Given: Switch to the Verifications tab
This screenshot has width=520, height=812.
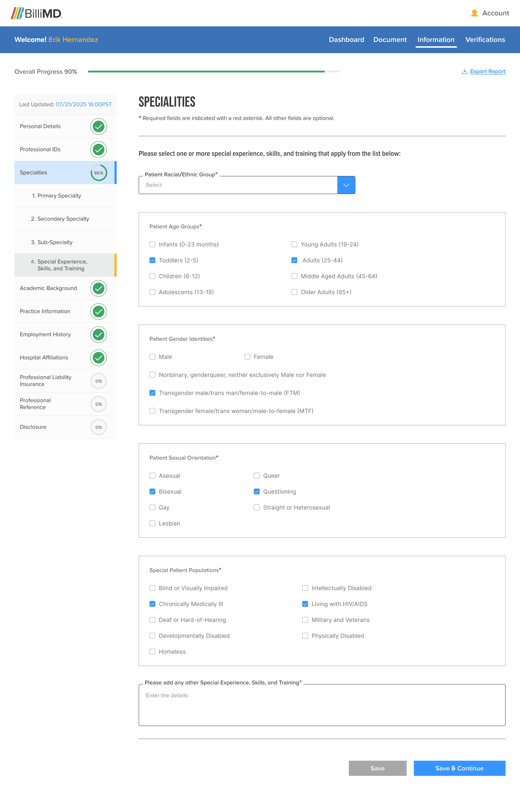Looking at the screenshot, I should 485,40.
